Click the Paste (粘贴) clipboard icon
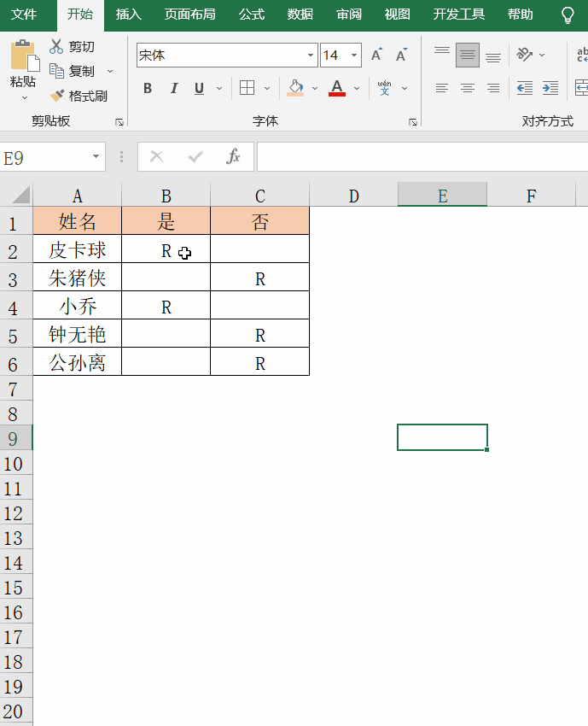 (x=24, y=56)
